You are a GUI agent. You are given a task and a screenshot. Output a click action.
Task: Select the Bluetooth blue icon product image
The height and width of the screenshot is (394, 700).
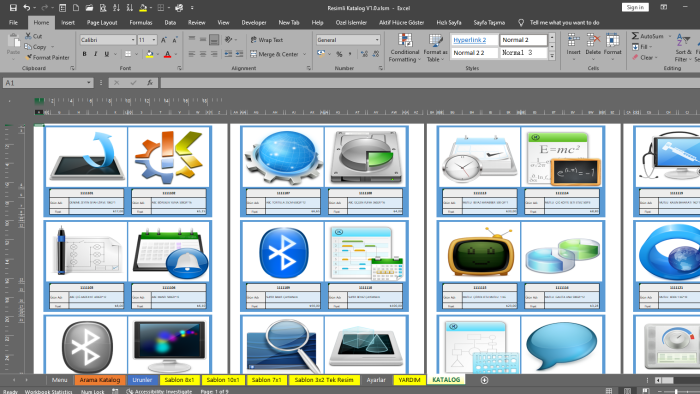click(283, 252)
